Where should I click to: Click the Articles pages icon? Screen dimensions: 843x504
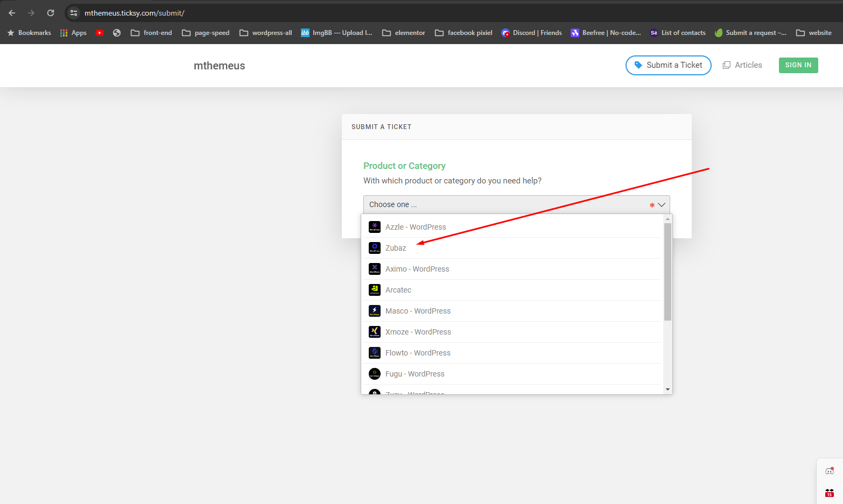(x=727, y=65)
